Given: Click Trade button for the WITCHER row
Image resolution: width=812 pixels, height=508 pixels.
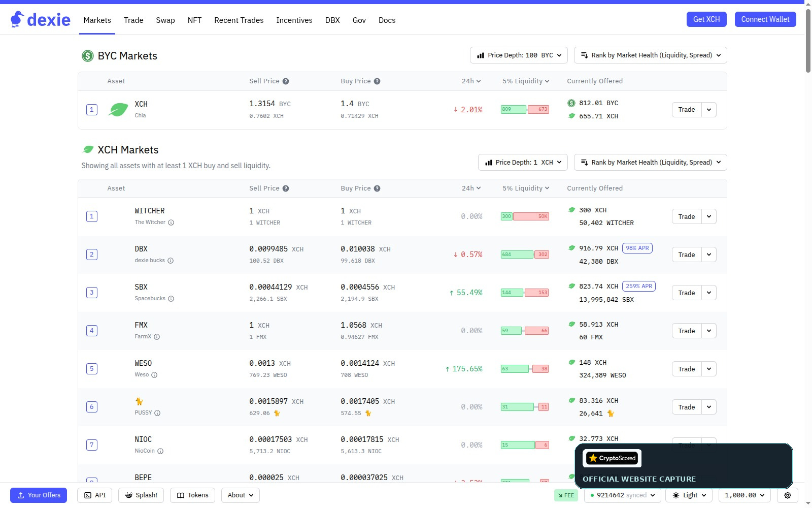Looking at the screenshot, I should (x=687, y=216).
